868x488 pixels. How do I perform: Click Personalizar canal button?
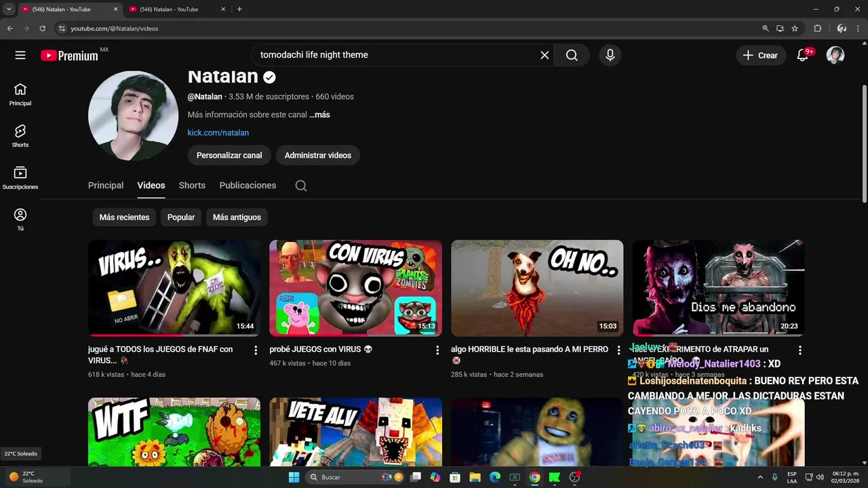tap(229, 155)
